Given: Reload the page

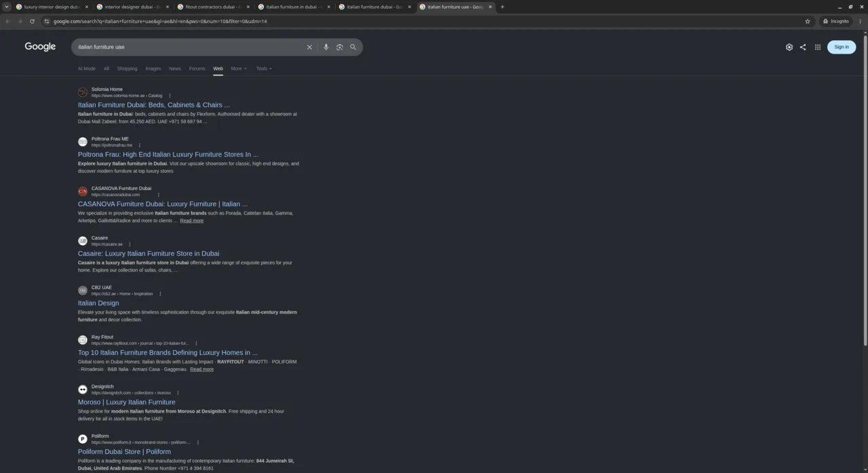Looking at the screenshot, I should (x=32, y=21).
